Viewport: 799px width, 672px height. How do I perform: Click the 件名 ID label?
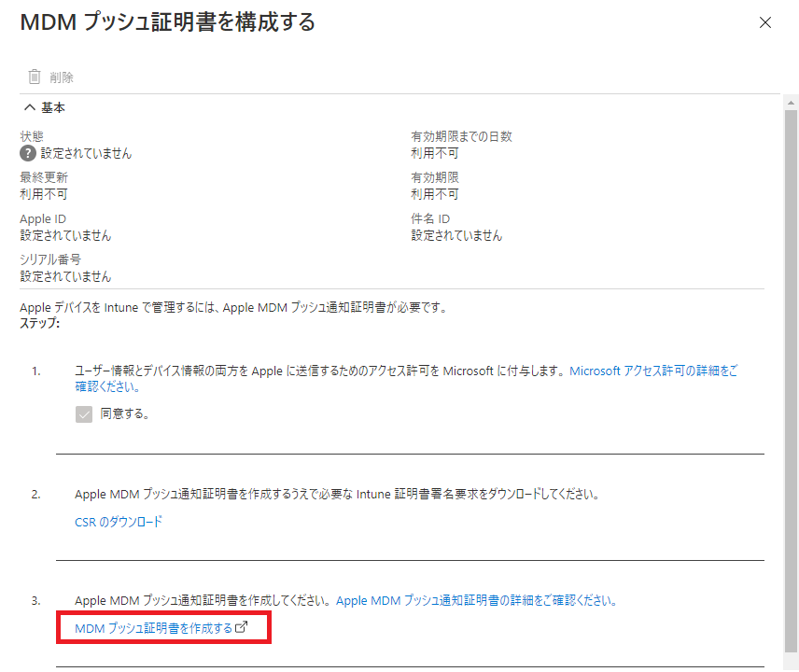coord(430,218)
